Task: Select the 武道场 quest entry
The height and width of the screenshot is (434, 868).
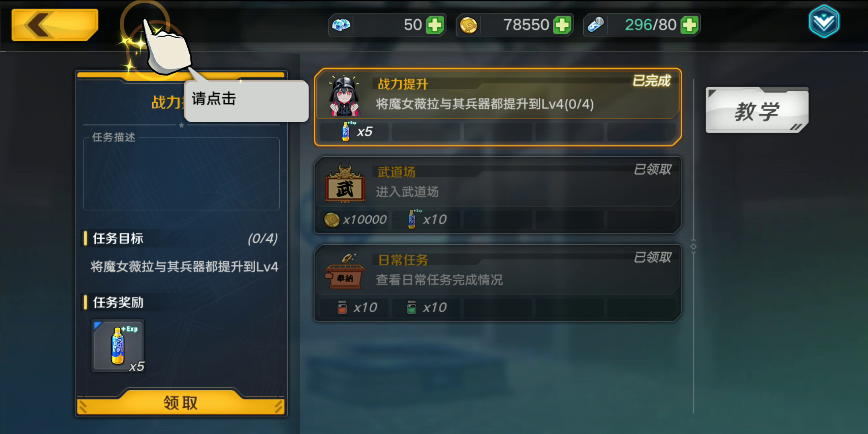Action: click(x=497, y=195)
